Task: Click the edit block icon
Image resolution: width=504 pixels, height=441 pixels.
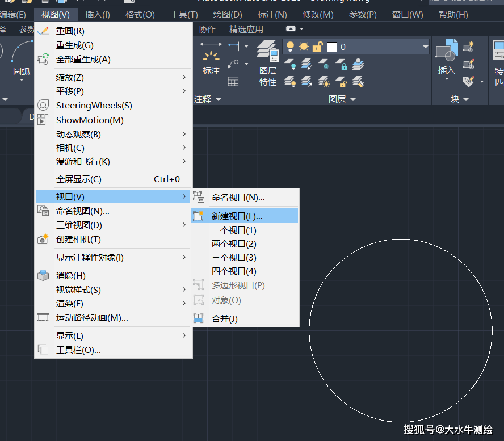Action: [469, 64]
